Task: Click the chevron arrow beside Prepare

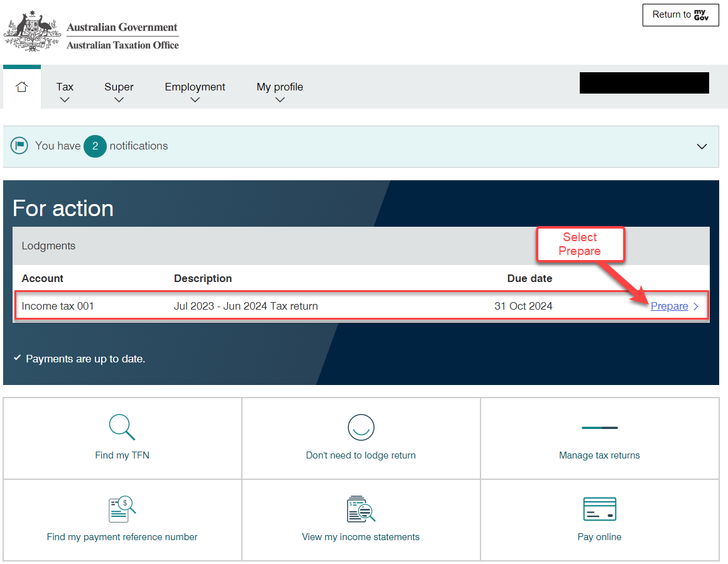Action: click(695, 306)
